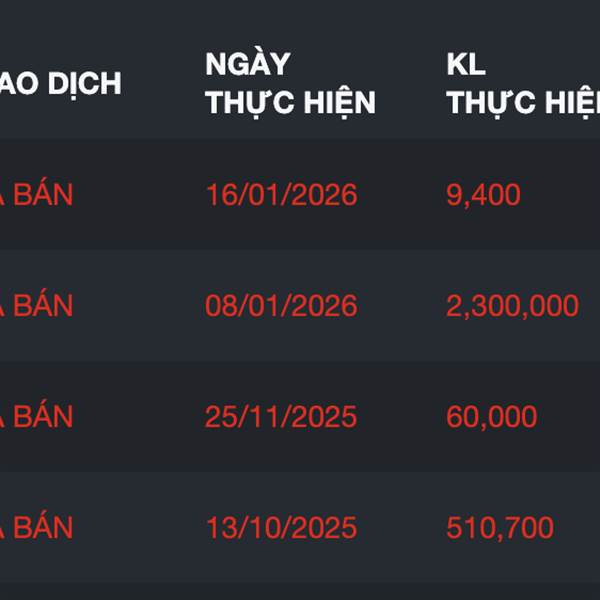The width and height of the screenshot is (600, 600).
Task: Click BÁN in the 13/10/2025 row
Action: click(42, 527)
